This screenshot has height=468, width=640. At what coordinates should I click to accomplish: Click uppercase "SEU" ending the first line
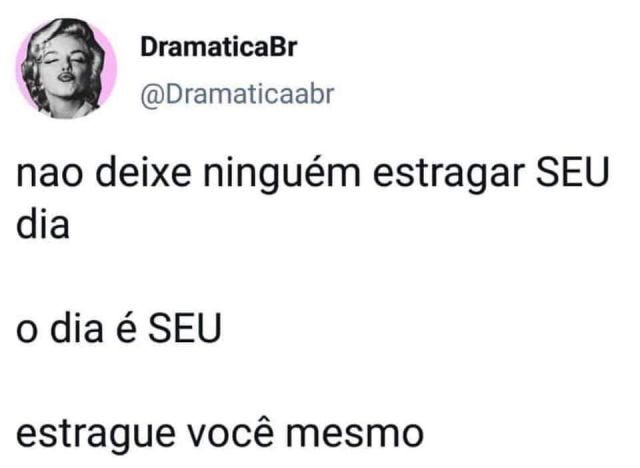click(x=573, y=172)
